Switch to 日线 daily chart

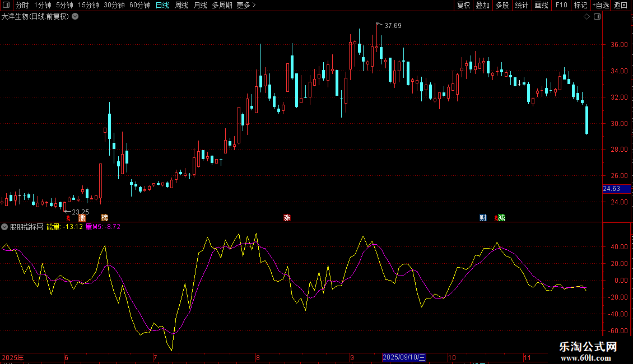point(162,5)
